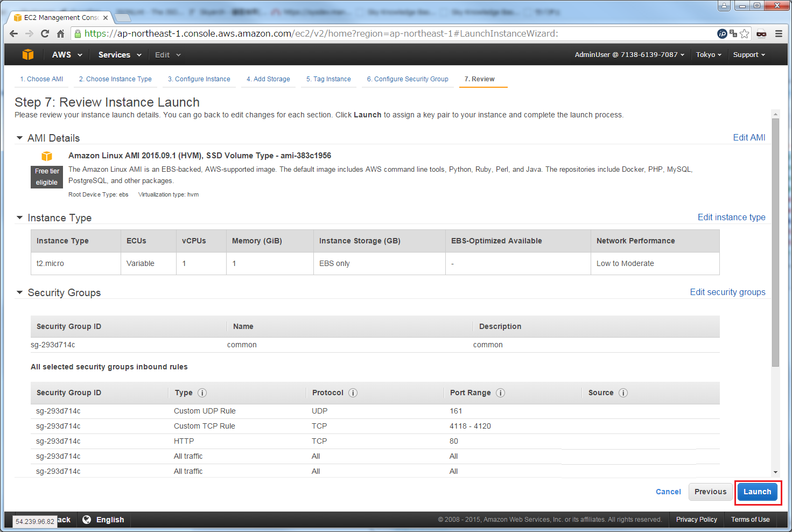Click the 4118 - 4120 port range cell
Image resolution: width=792 pixels, height=532 pixels.
(x=470, y=426)
